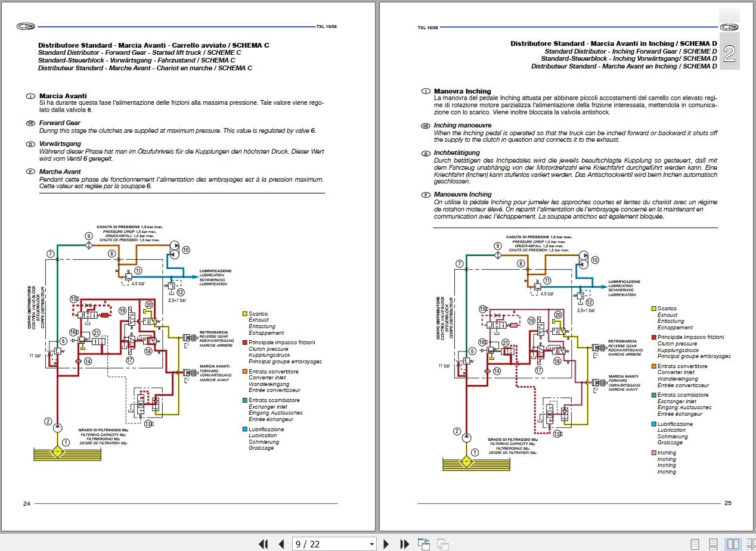Enable continuous page scrolling layout
This screenshot has height=551, width=756.
coord(713,544)
